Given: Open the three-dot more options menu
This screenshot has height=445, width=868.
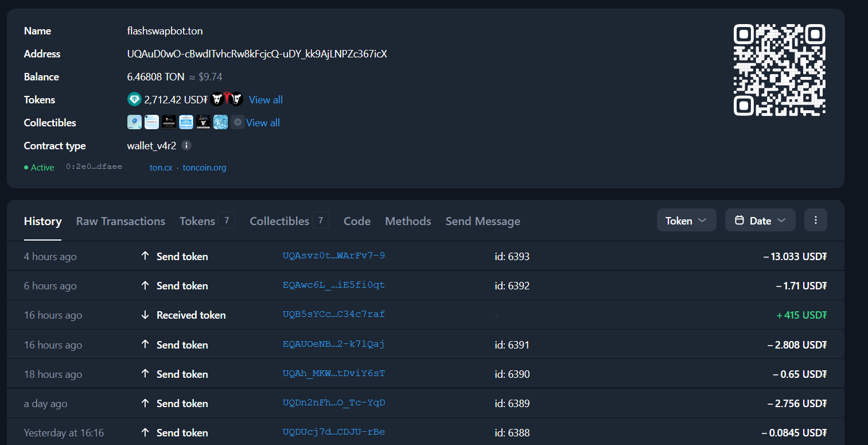Looking at the screenshot, I should coord(815,220).
